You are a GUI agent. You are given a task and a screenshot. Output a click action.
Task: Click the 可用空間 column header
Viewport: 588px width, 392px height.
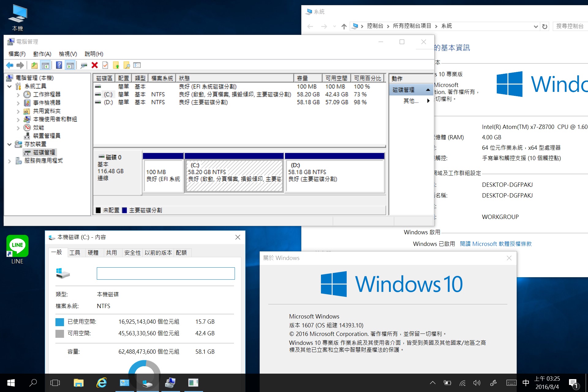click(336, 78)
